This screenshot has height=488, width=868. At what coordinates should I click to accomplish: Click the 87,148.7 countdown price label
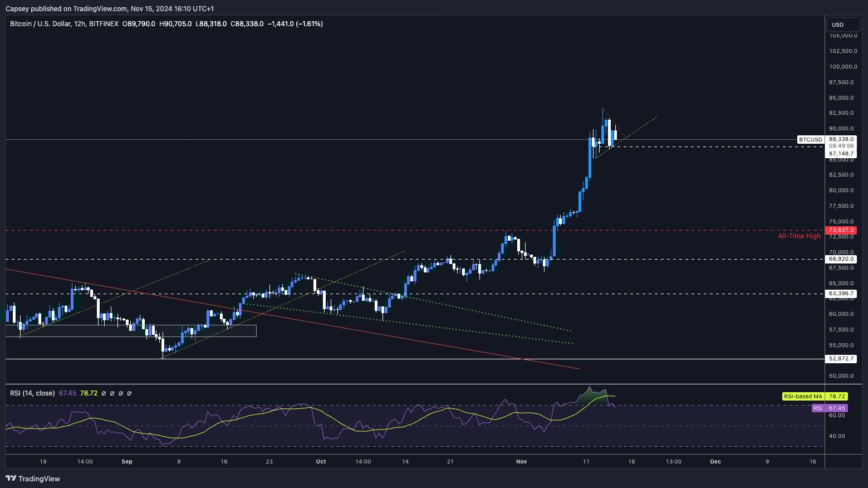[x=841, y=153]
